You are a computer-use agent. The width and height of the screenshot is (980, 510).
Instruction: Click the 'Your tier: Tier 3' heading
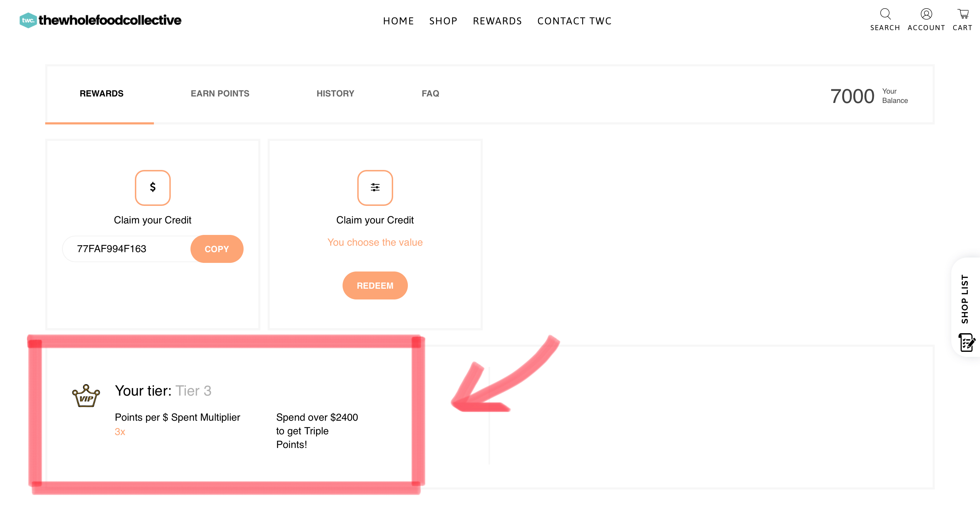[x=163, y=391]
